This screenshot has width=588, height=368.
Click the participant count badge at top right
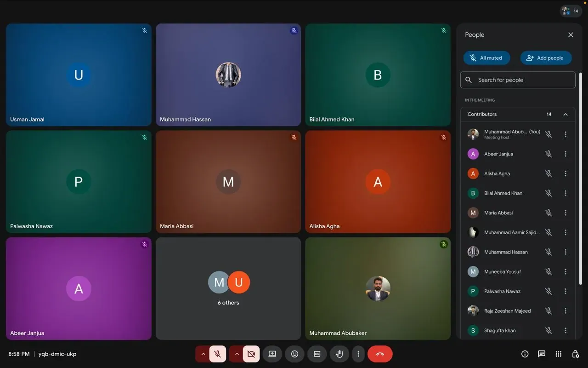tap(571, 11)
